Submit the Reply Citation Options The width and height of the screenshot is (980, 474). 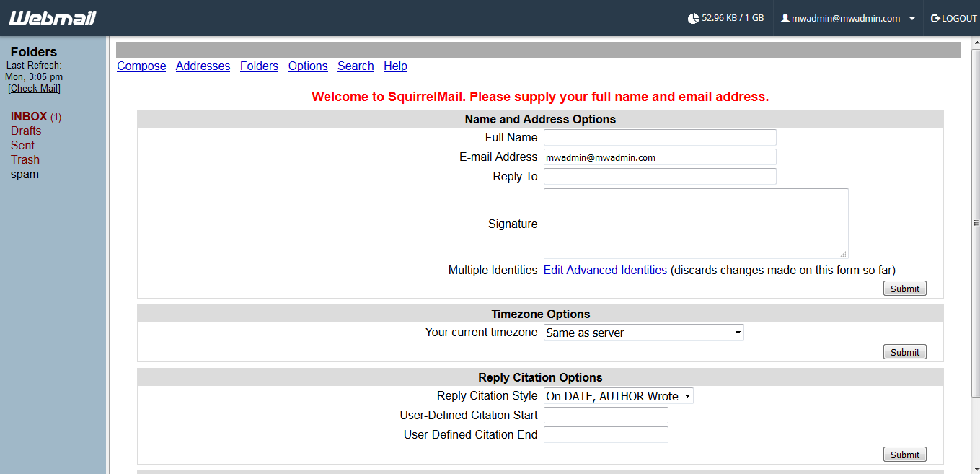tap(904, 455)
